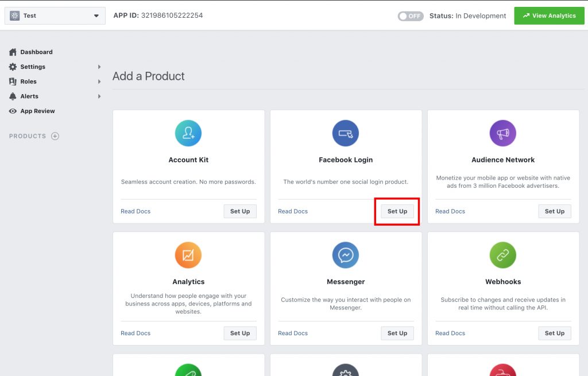Click the partially visible green product icon at bottom
588x376 pixels.
coord(188,370)
